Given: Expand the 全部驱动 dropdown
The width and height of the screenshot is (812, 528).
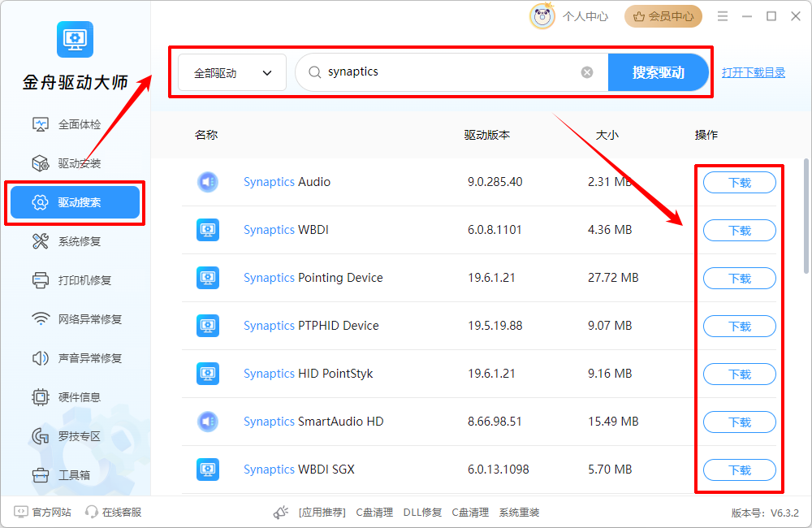Looking at the screenshot, I should 232,72.
